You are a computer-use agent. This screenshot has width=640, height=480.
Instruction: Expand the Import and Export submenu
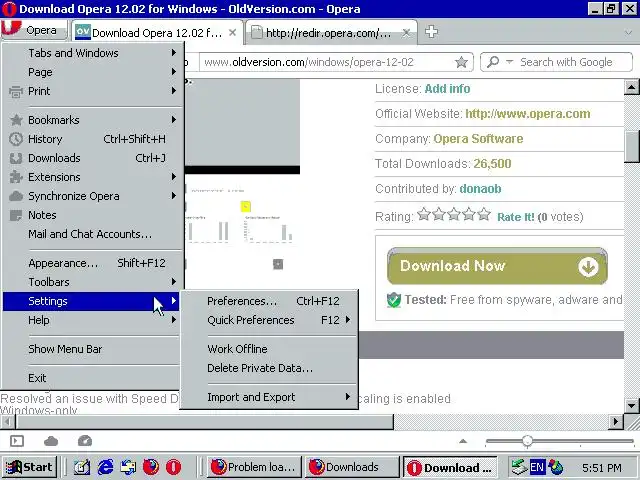pyautogui.click(x=269, y=397)
